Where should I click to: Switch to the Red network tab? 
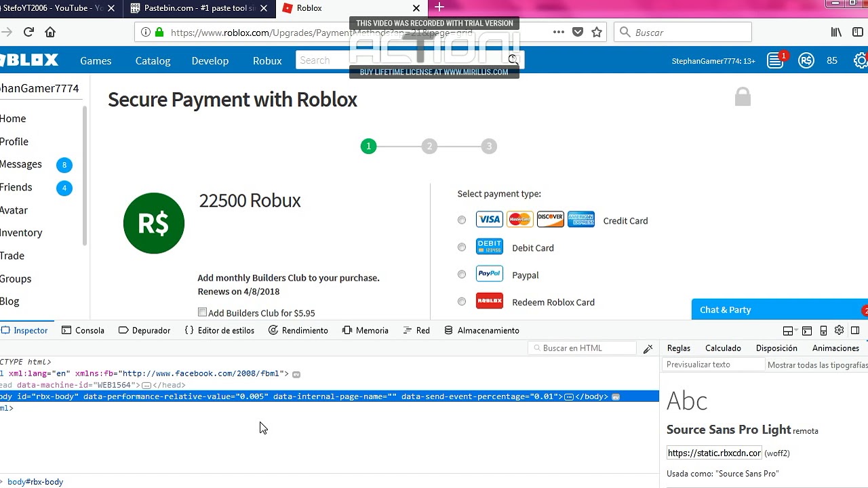[x=416, y=331]
